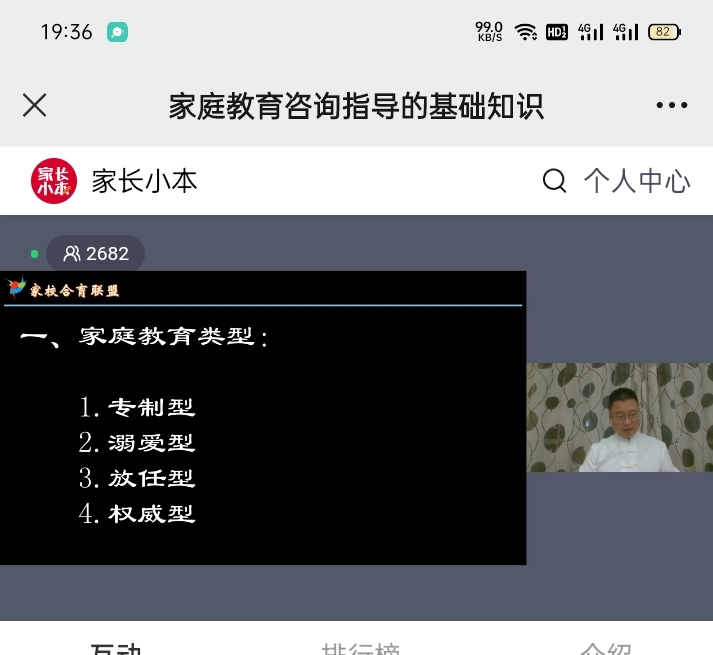
Task: Close the live page with X icon
Action: tap(35, 106)
